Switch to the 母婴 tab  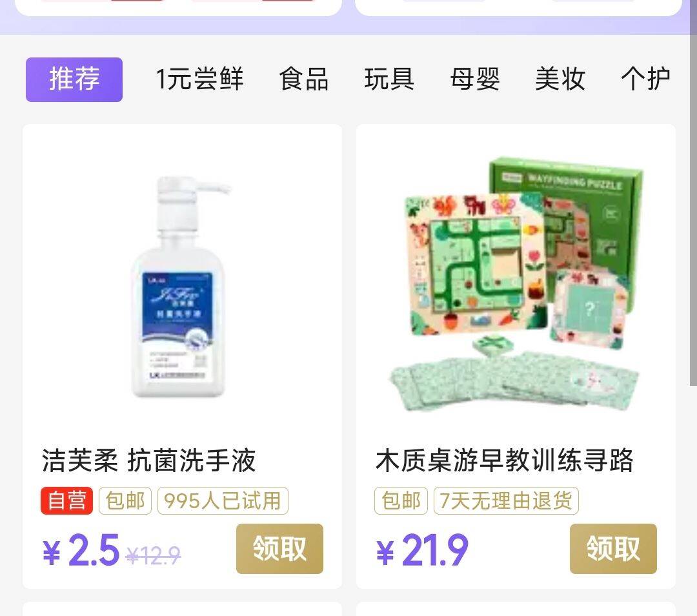475,79
